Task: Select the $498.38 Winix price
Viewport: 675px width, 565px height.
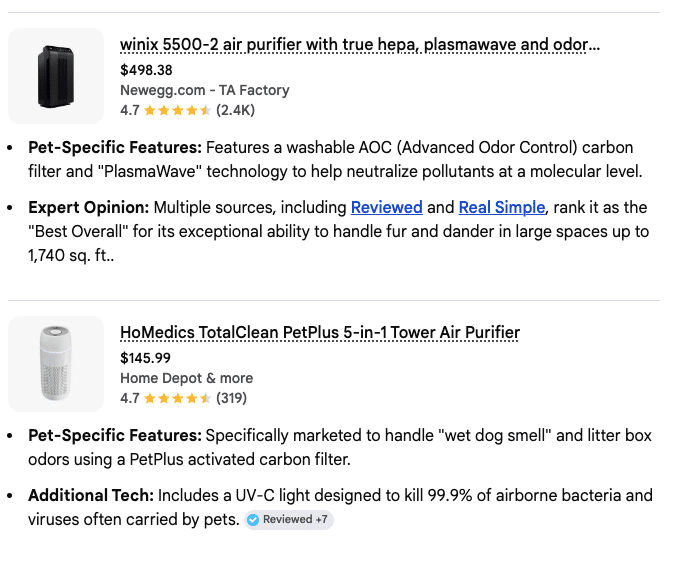Action: tap(146, 70)
